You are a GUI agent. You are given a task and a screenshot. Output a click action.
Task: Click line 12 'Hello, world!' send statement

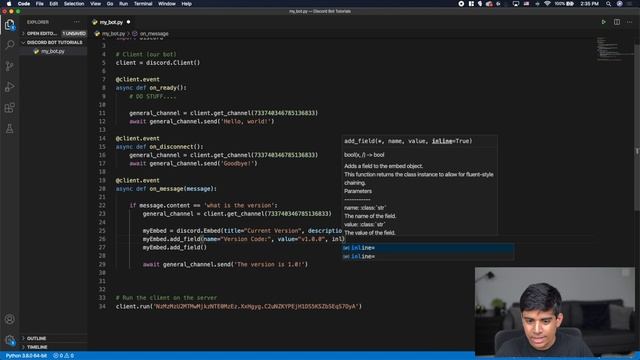[202, 121]
